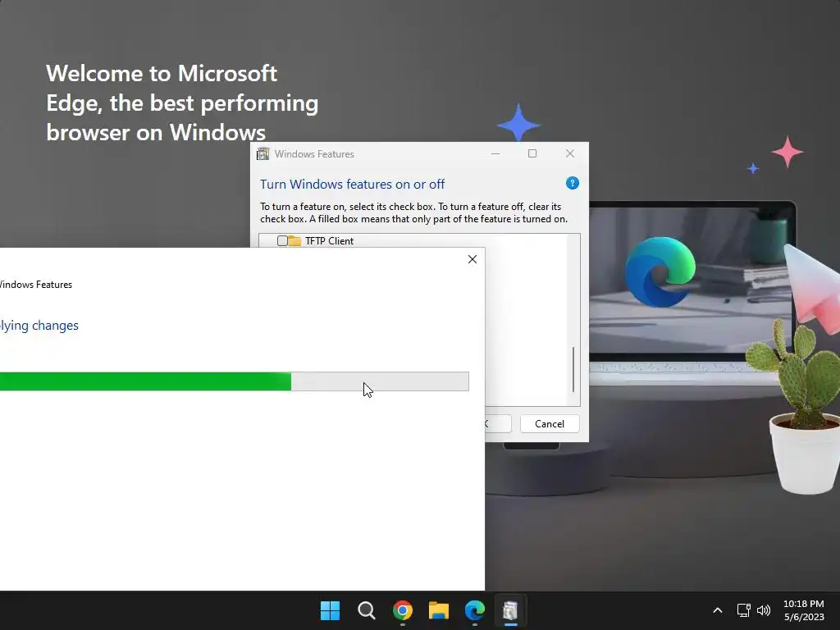Screen dimensions: 840x630
Task: Click the Windows Features title icon
Action: 263,154
